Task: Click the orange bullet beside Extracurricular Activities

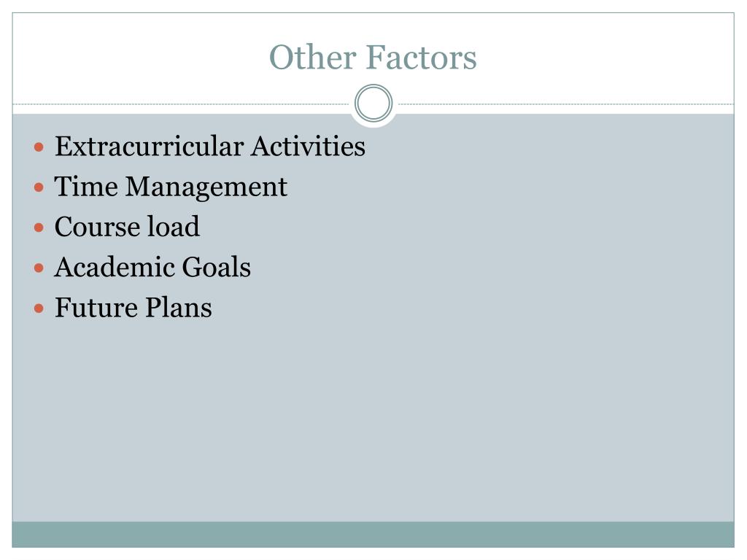Action: click(x=39, y=147)
